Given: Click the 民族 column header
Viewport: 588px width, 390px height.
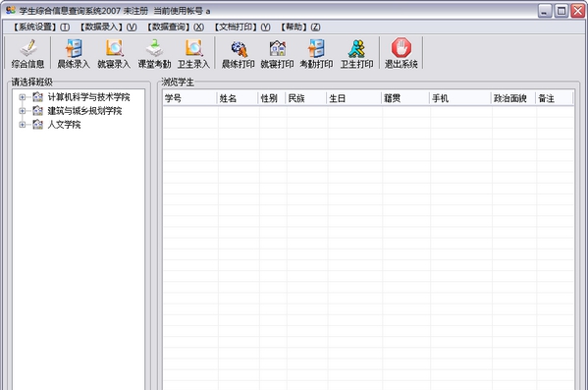Looking at the screenshot, I should 306,98.
